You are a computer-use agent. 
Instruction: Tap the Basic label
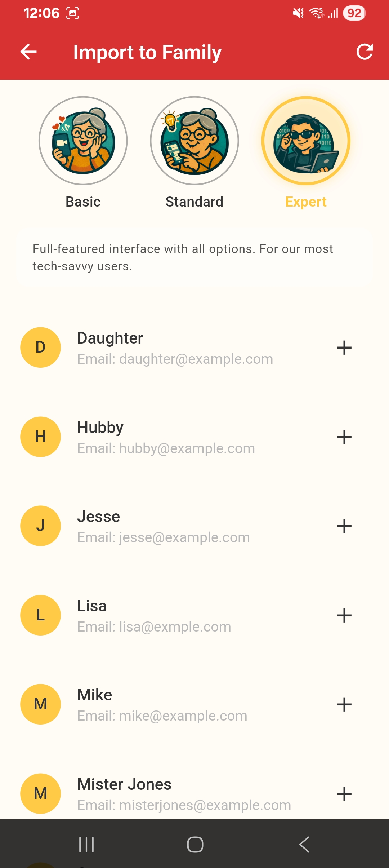83,202
